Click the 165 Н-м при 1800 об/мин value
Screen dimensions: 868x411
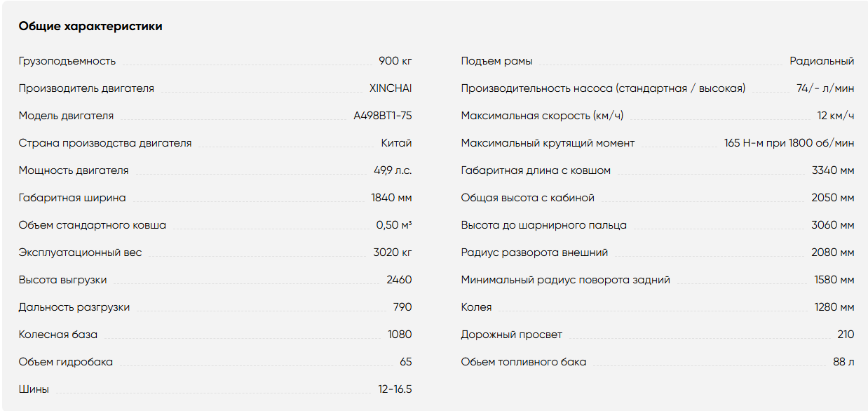pos(789,143)
